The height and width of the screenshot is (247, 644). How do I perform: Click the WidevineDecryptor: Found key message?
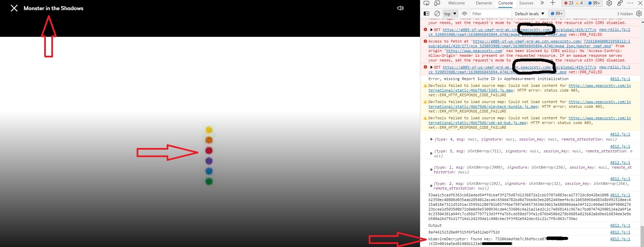click(498, 241)
